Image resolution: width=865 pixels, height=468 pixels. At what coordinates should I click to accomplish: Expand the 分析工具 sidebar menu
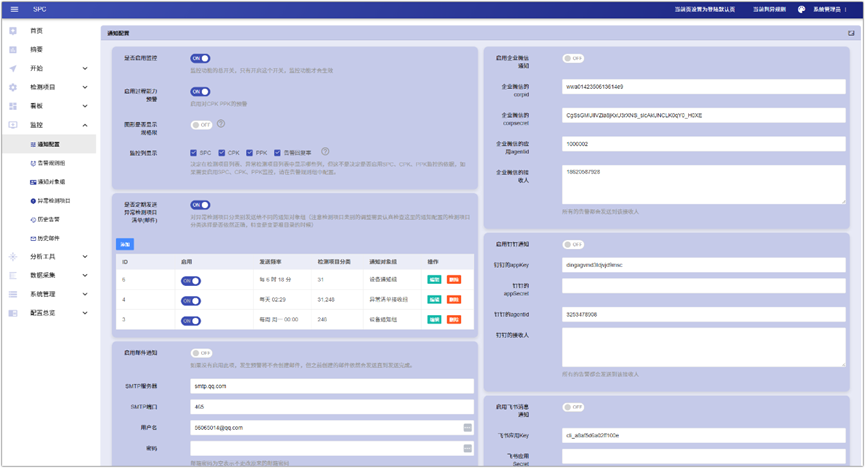(x=85, y=257)
